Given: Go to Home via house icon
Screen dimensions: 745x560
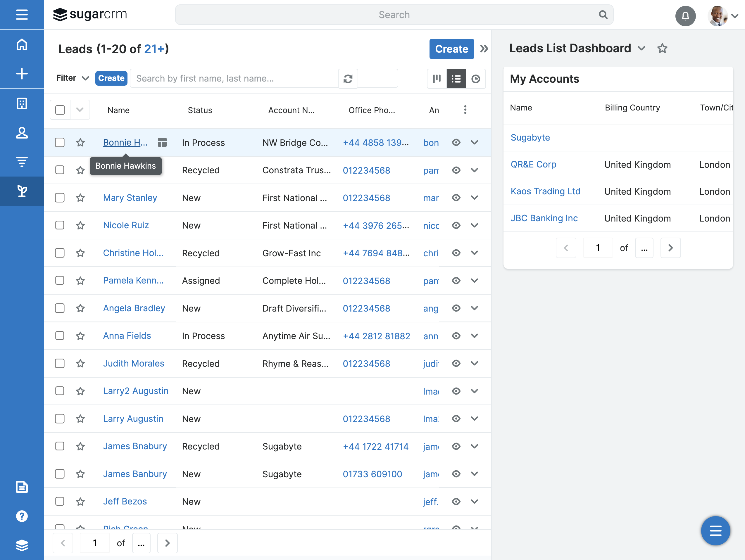Looking at the screenshot, I should [22, 44].
